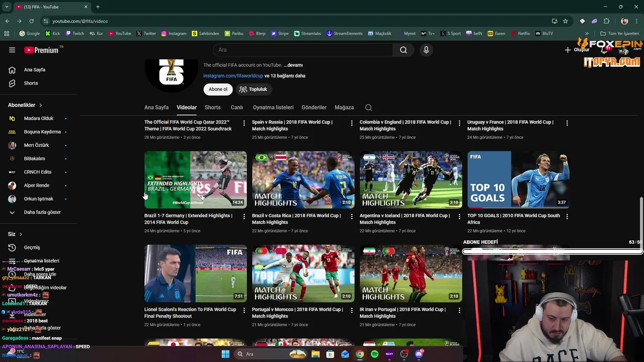644x362 pixels.
Task: Play IR Iran v Portugal thumbnail
Action: tap(411, 274)
